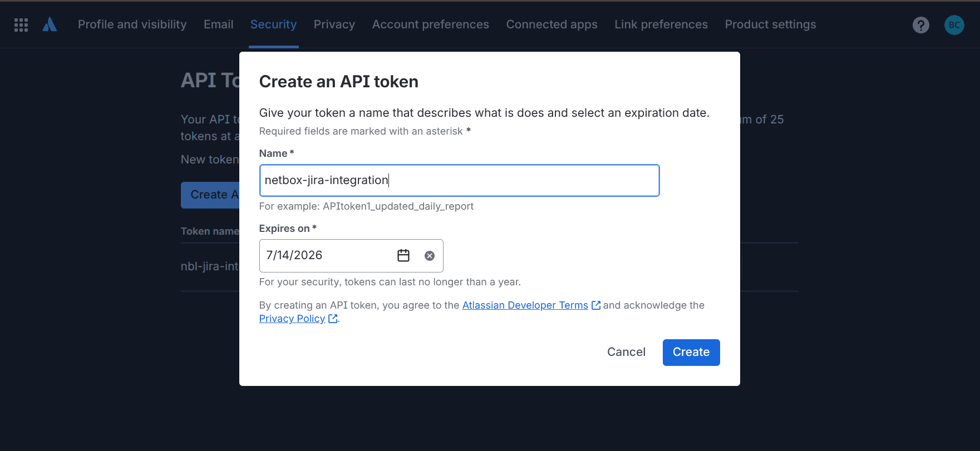Open Product settings tab
Screen dimensions: 980x451
click(771, 24)
